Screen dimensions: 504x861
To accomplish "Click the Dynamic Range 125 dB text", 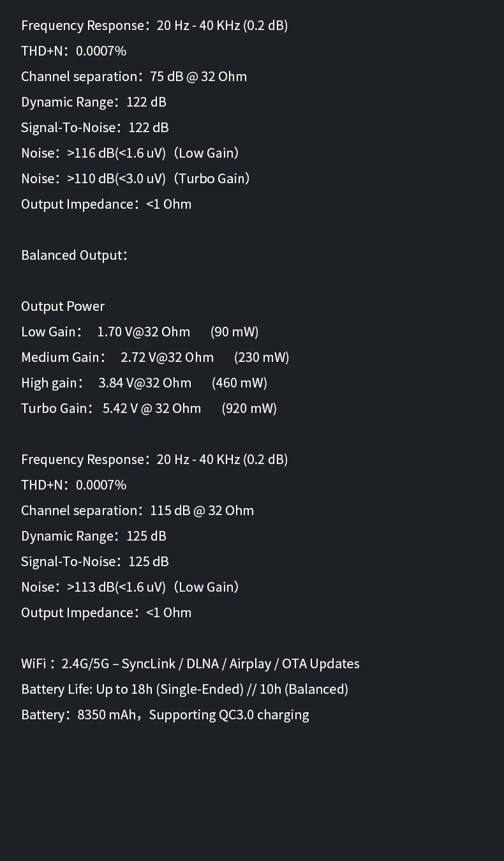I will tap(94, 536).
